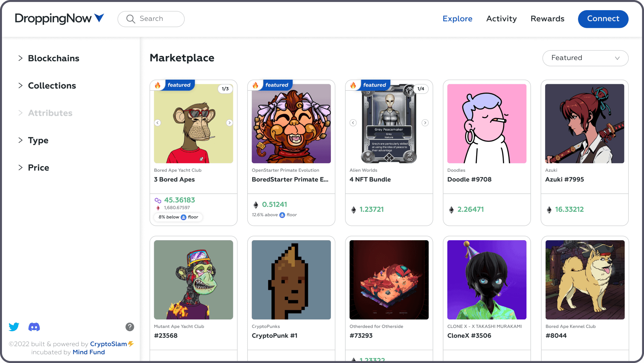
Task: Click the 4 NFT Bundle title
Action: [x=370, y=180]
